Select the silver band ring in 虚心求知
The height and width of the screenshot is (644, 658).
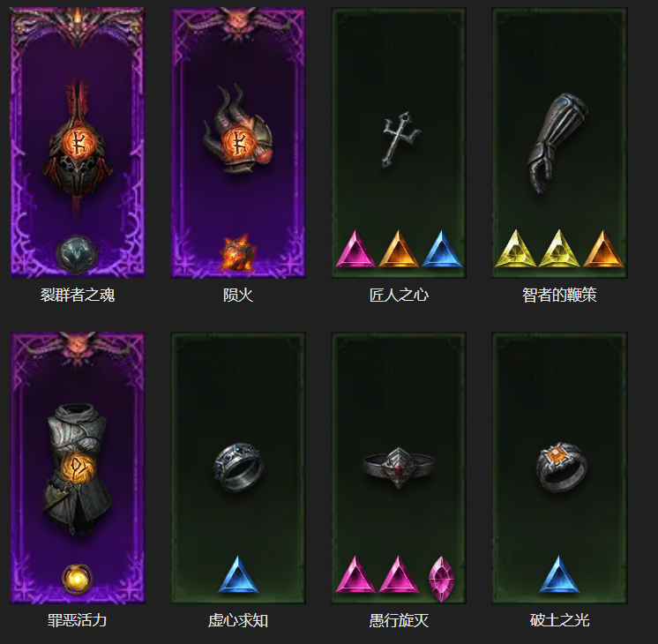238,468
